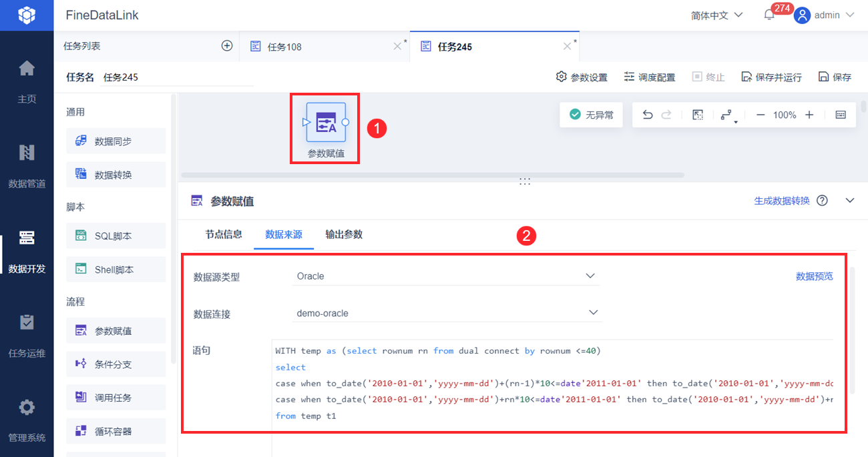Click the FineDataLink logo icon
The width and height of the screenshot is (868, 457).
27,15
